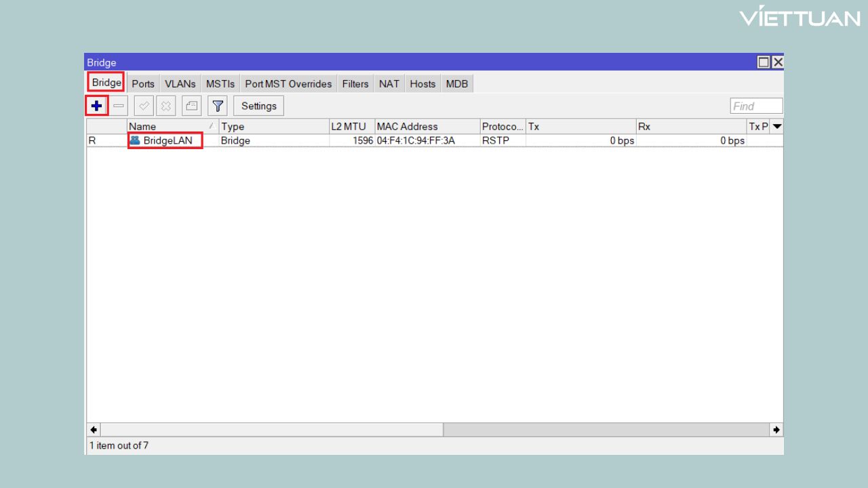This screenshot has height=488, width=868.
Task: Click the Remove (−) icon on the toolbar
Action: [x=117, y=106]
